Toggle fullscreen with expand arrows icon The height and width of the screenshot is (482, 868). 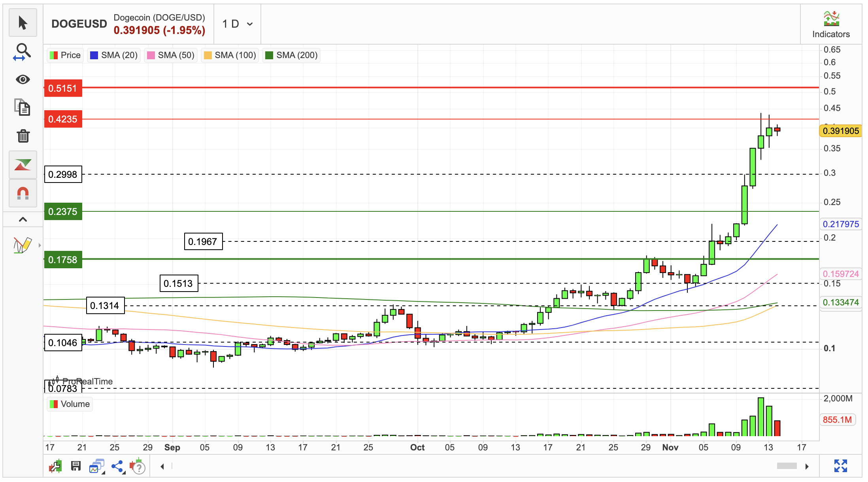point(841,466)
